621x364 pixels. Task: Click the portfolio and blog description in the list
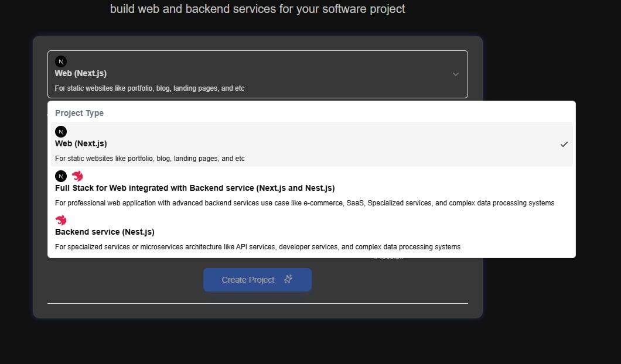pyautogui.click(x=150, y=158)
